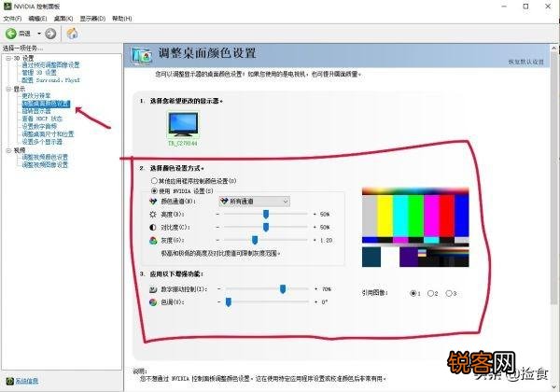
Task: Select 其他应用程序控制颜色设置 radio button
Action: tap(154, 181)
